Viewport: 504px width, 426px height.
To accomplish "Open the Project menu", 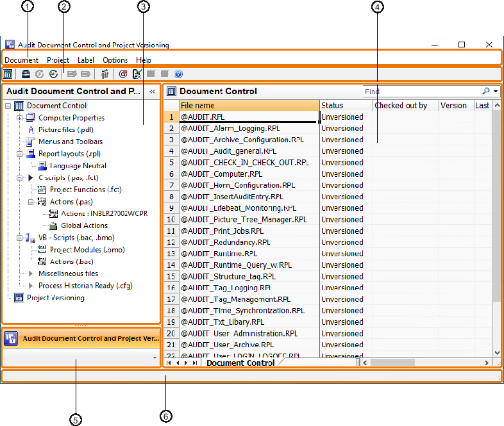I will coord(58,60).
